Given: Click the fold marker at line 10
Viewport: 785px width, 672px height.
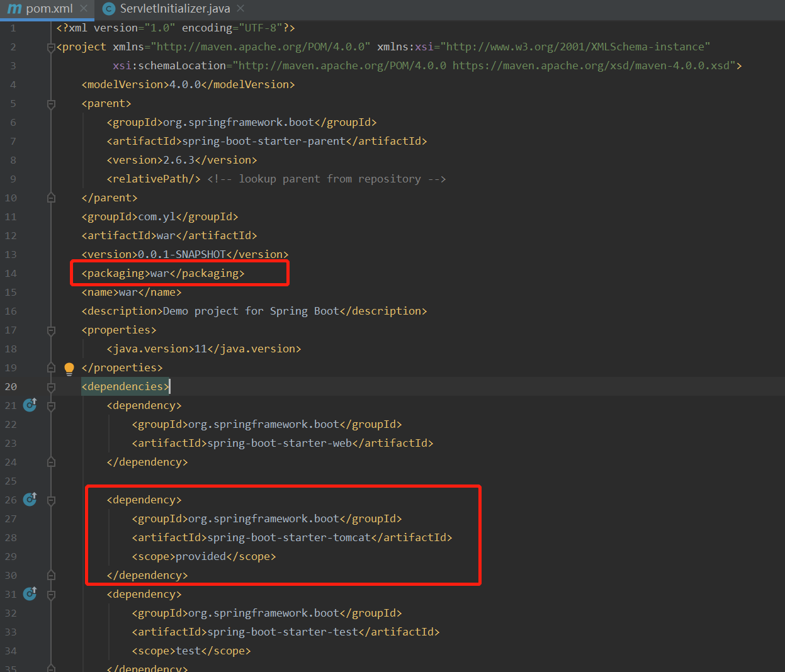Looking at the screenshot, I should pyautogui.click(x=51, y=198).
